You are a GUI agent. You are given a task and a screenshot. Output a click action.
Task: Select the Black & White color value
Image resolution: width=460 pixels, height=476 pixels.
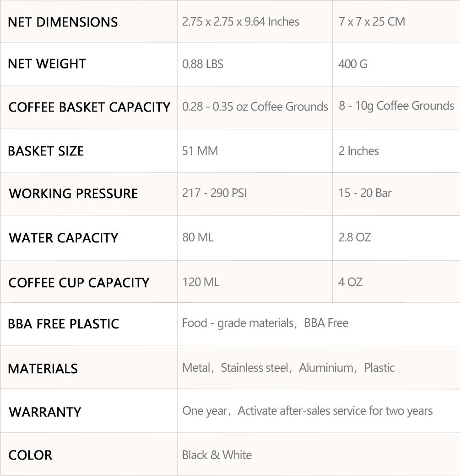click(x=217, y=455)
